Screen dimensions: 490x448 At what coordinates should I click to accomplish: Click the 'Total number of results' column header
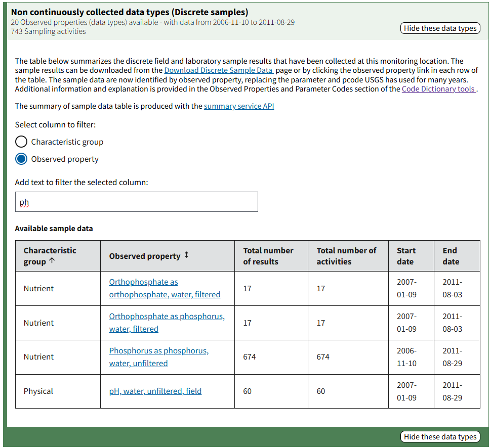click(x=271, y=256)
